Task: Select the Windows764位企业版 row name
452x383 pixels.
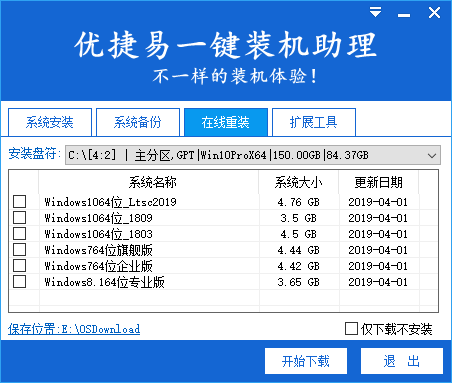Action: coord(98,266)
